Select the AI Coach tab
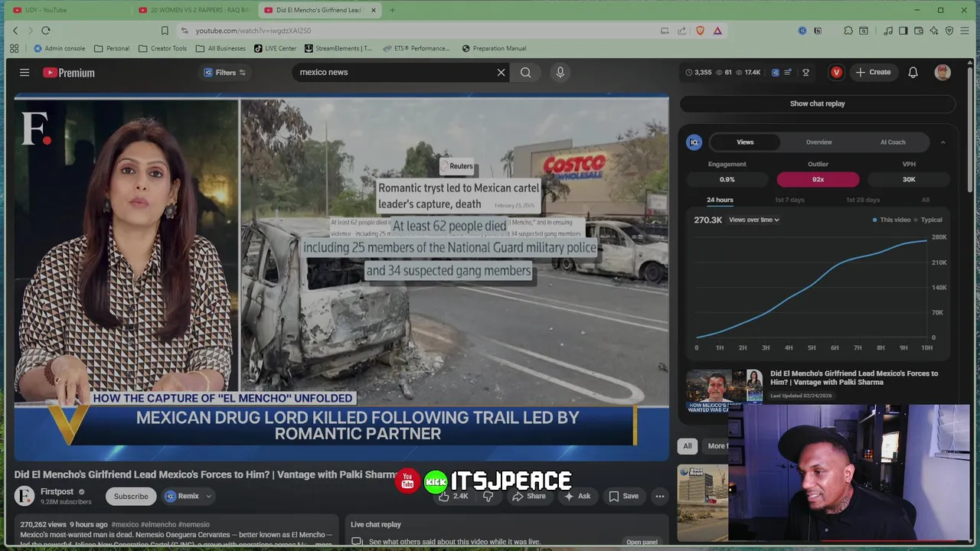The width and height of the screenshot is (980, 551). 893,142
